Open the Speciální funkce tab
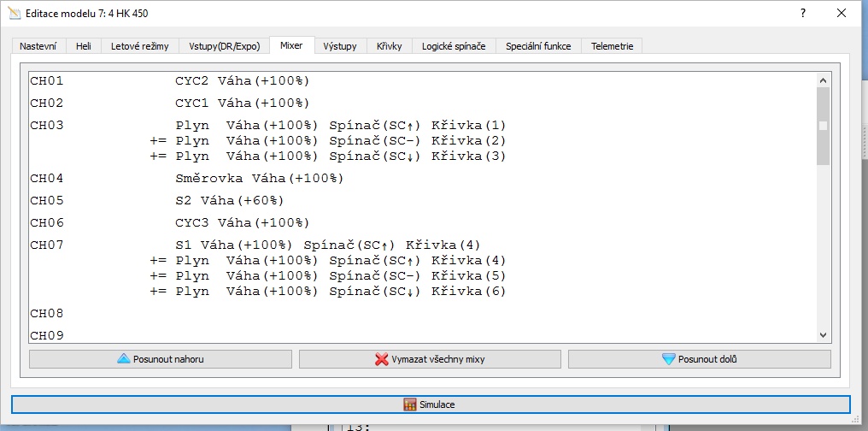This screenshot has height=431, width=868. 538,46
